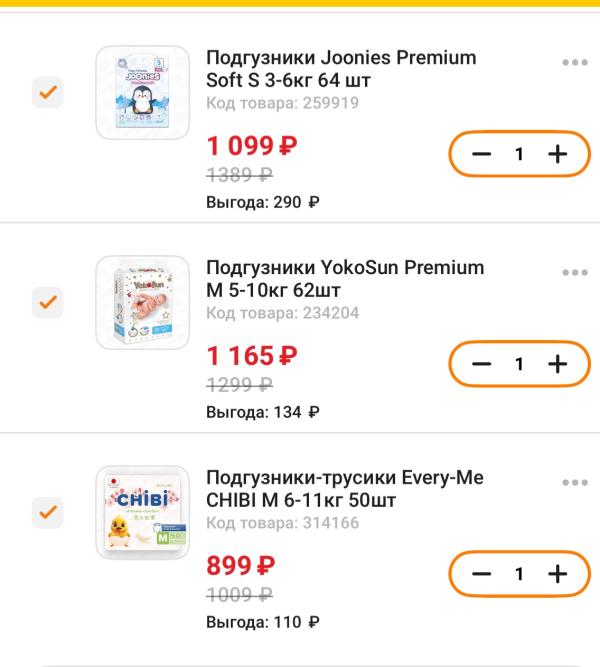Open Every-Me CHIBI product thumbnail

point(142,512)
